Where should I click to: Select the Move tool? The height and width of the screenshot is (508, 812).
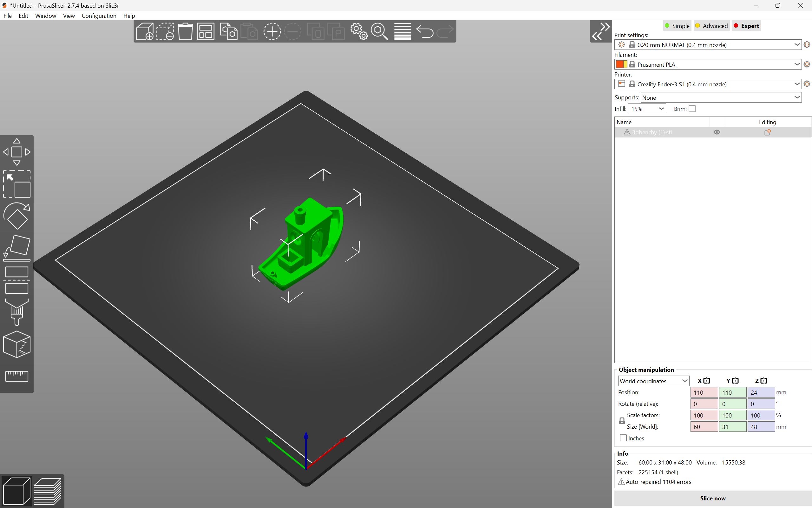coord(17,152)
